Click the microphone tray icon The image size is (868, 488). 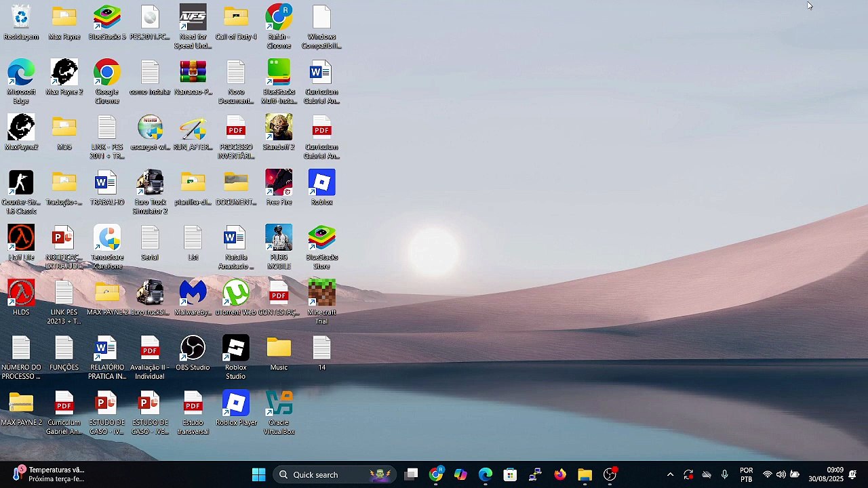click(x=724, y=474)
